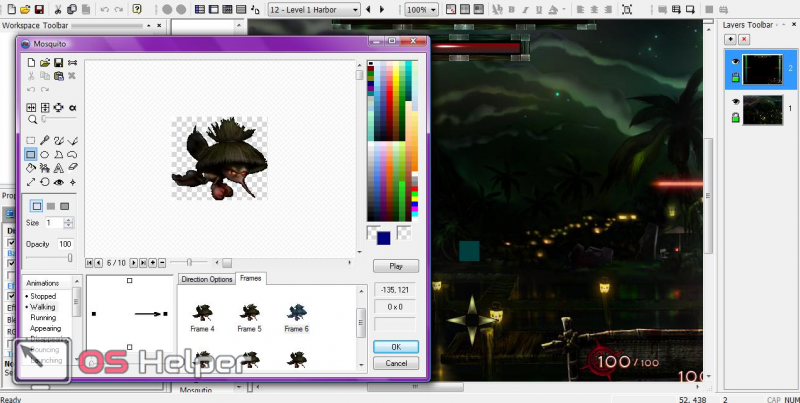Add a new layer in Layers Toolbar
800x403 pixels.
[730, 39]
